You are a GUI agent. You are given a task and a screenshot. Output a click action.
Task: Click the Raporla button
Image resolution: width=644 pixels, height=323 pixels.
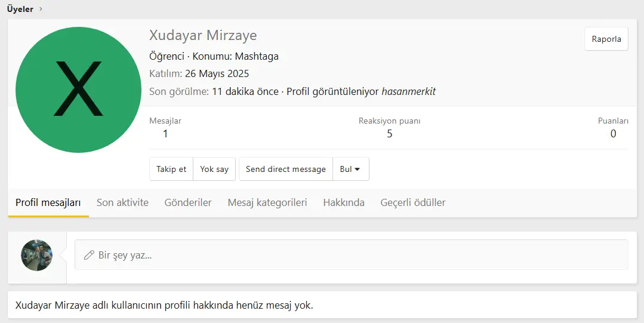tap(606, 39)
